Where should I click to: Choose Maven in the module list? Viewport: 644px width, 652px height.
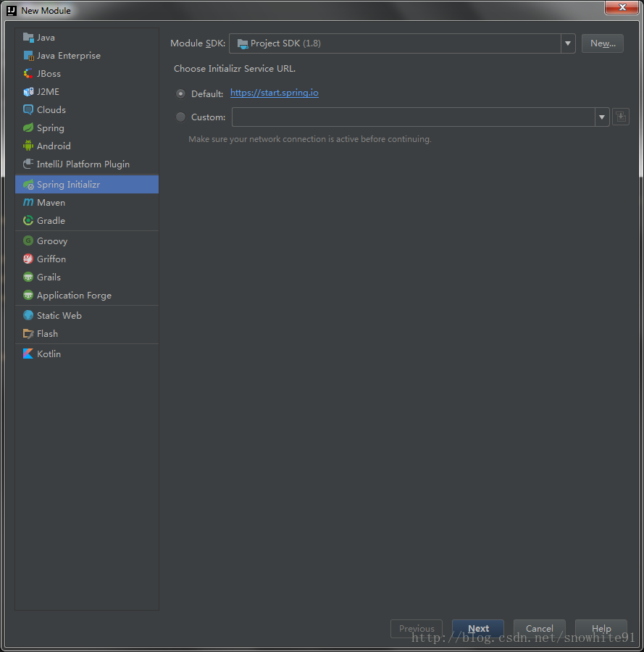point(87,203)
